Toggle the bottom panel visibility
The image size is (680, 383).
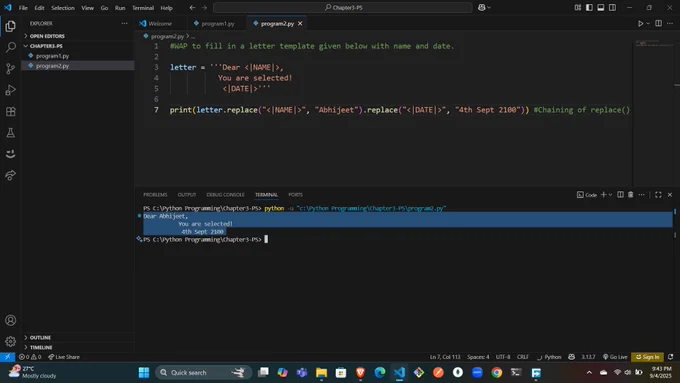pyautogui.click(x=601, y=7)
